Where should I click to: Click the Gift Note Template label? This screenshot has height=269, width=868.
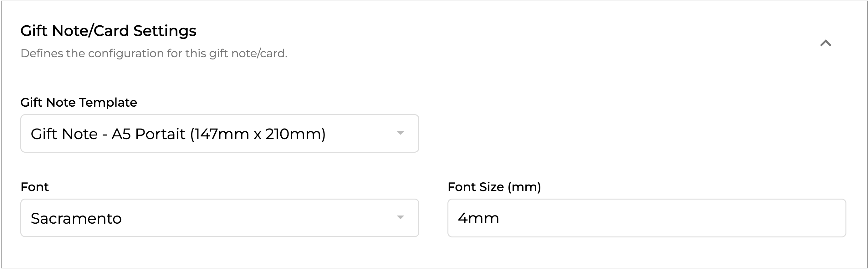tap(79, 102)
